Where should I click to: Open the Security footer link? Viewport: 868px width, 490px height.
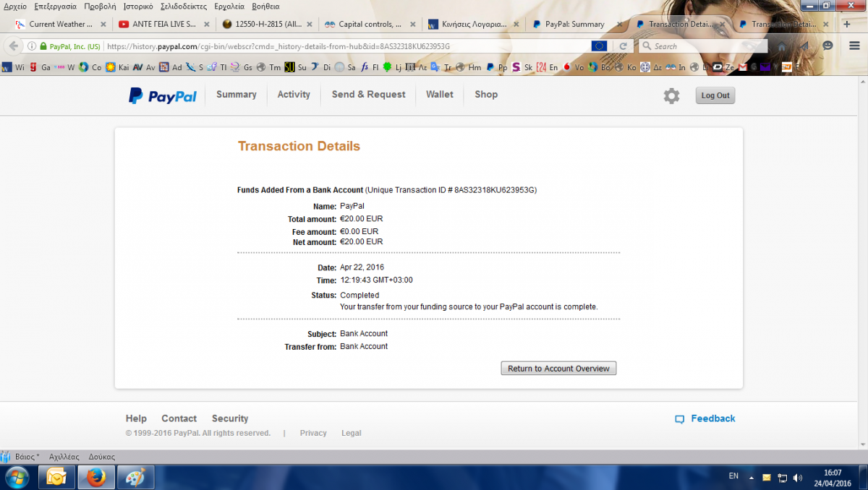click(230, 418)
